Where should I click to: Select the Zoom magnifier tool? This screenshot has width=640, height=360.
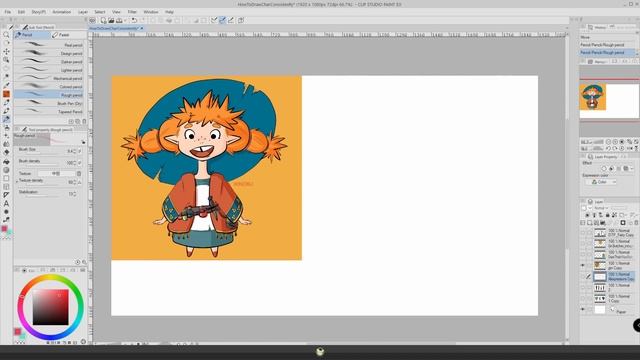click(x=6, y=35)
